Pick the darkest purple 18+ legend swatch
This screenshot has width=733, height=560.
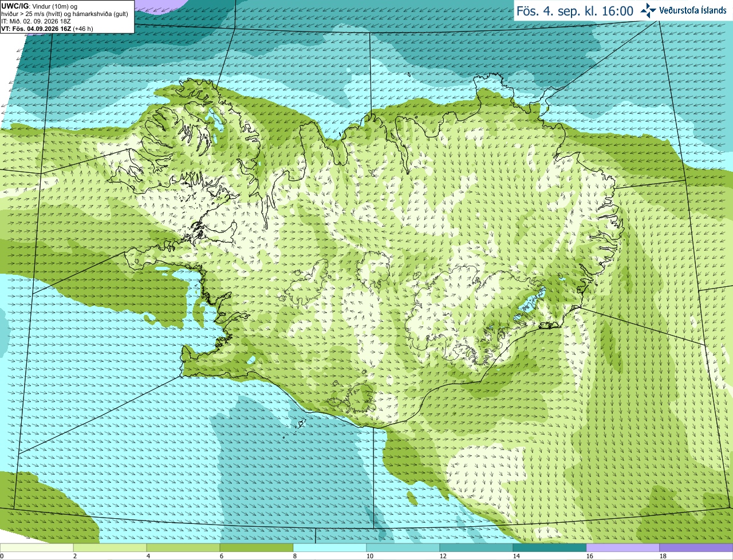696,548
